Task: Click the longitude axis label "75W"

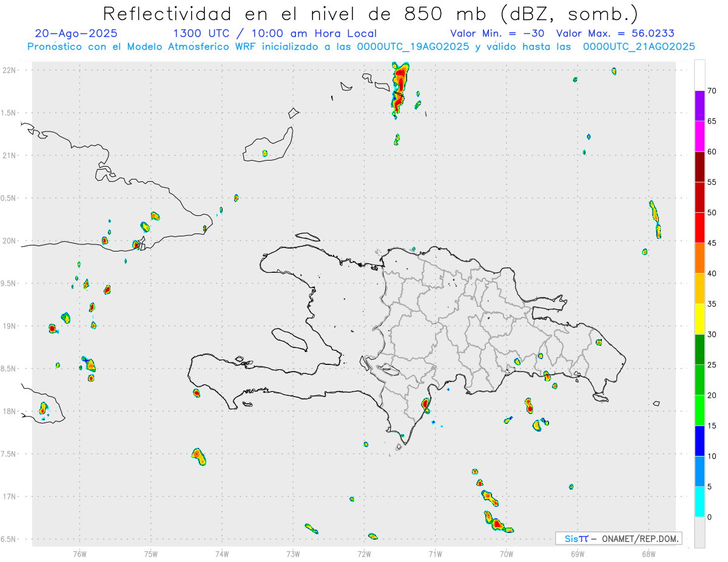Action: pyautogui.click(x=151, y=553)
